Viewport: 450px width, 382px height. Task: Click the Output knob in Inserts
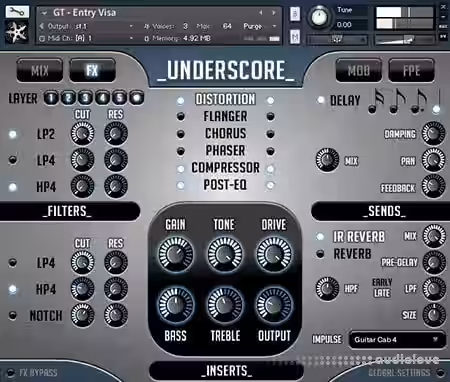[x=274, y=305]
